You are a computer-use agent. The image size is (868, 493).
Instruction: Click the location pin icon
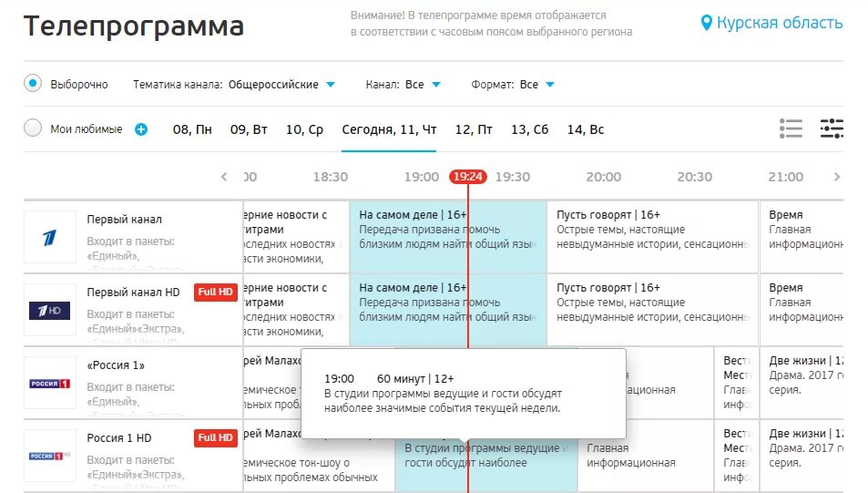point(706,23)
